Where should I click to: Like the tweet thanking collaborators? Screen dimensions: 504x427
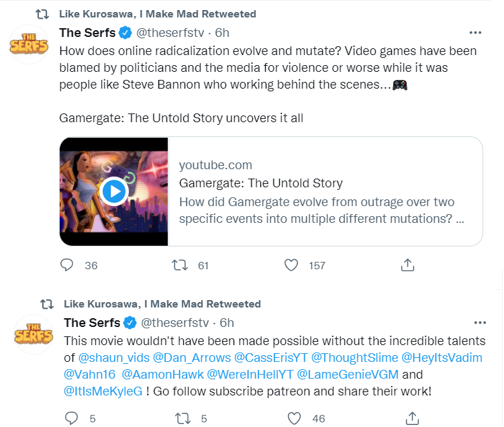tap(294, 418)
